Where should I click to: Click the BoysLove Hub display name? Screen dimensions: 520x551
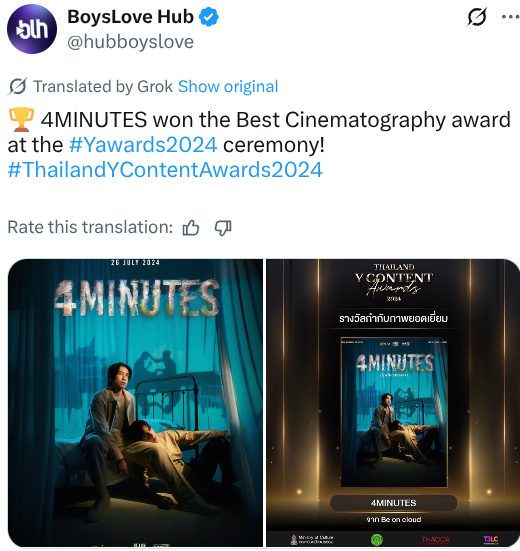[x=130, y=17]
